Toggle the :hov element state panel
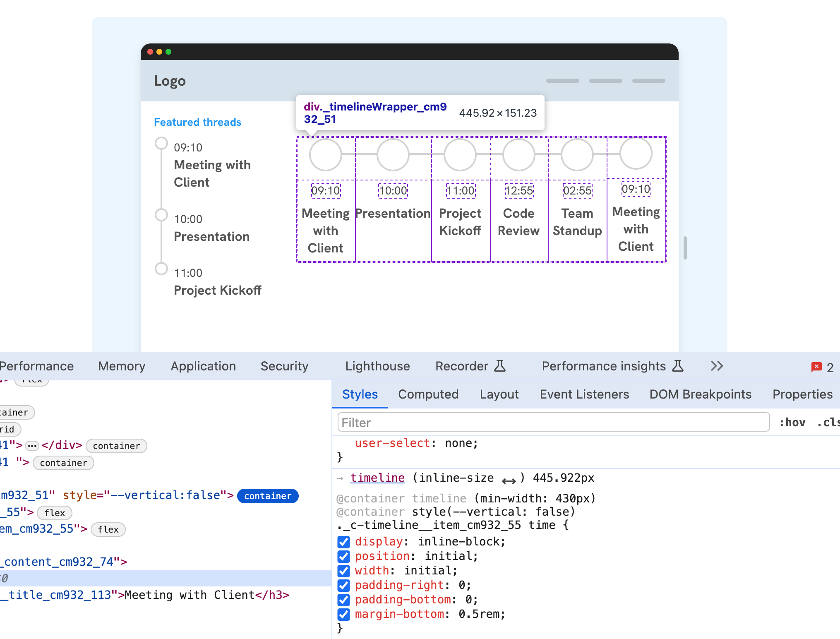The image size is (840, 639). pos(792,423)
